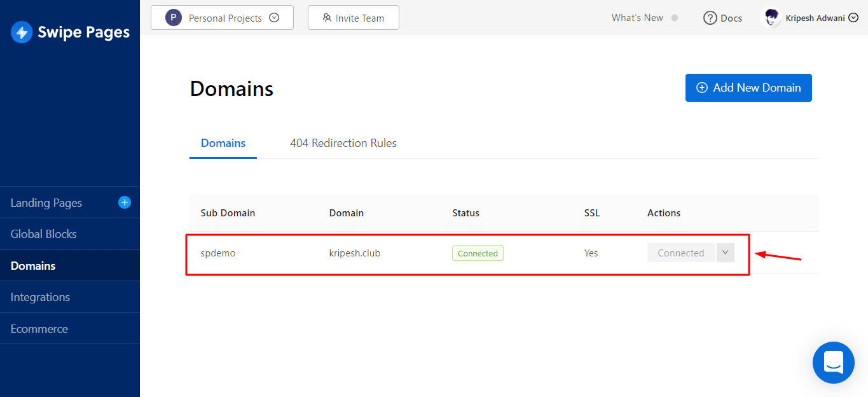This screenshot has height=397, width=868.
Task: Open the Ecommerce sidebar section
Action: (x=39, y=329)
